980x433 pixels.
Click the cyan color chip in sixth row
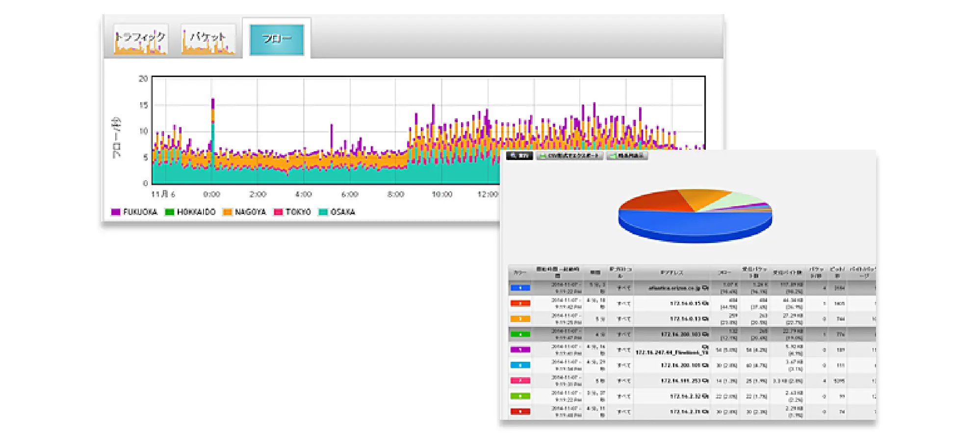pyautogui.click(x=520, y=365)
